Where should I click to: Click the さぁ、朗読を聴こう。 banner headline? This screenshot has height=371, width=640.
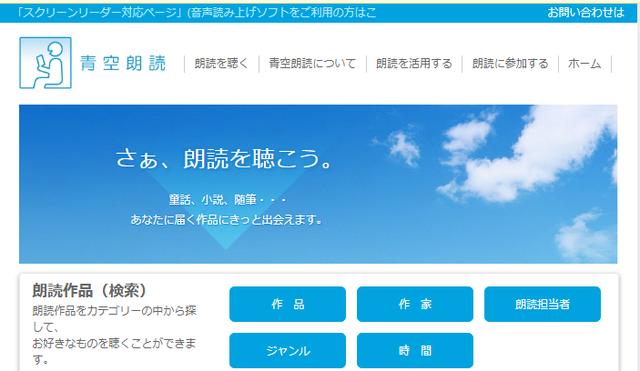tap(224, 158)
